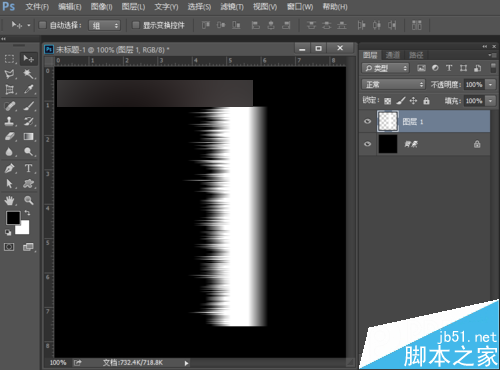Reset default foreground and background colors
The height and width of the screenshot is (370, 500).
tap(8, 232)
